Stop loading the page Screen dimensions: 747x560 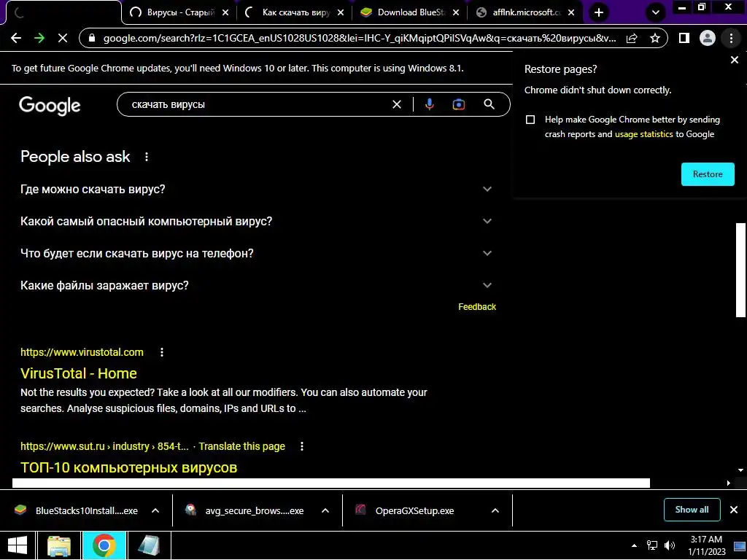[x=63, y=38]
